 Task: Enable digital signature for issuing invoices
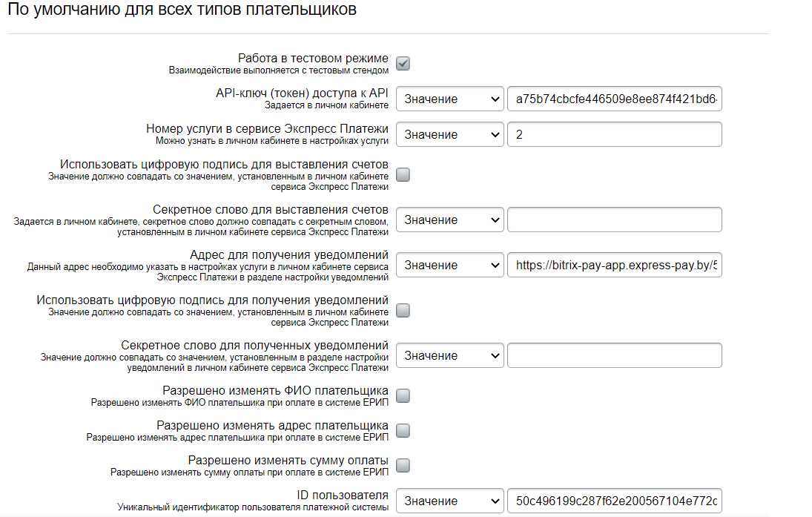403,175
